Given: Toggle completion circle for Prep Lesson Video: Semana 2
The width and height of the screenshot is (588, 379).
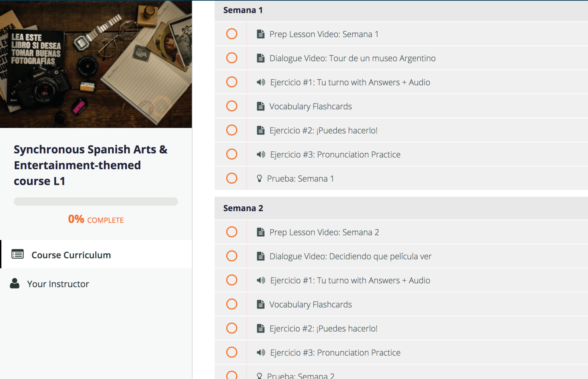Looking at the screenshot, I should (x=232, y=232).
